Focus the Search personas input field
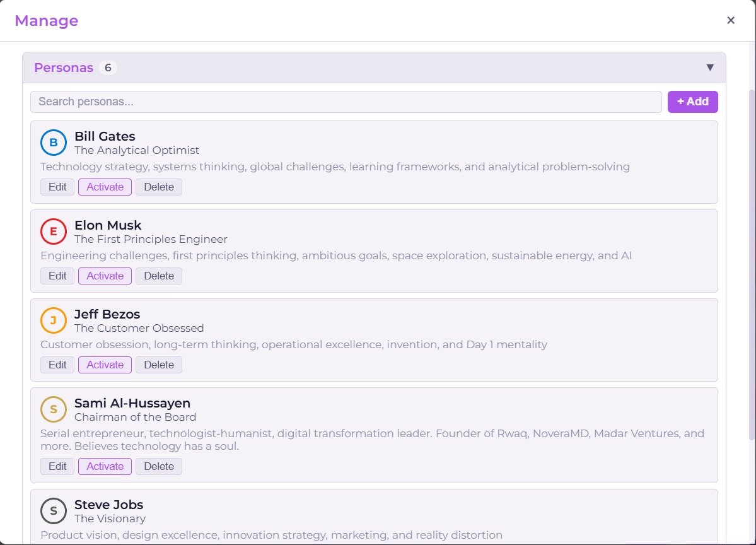The height and width of the screenshot is (545, 756). (x=346, y=102)
